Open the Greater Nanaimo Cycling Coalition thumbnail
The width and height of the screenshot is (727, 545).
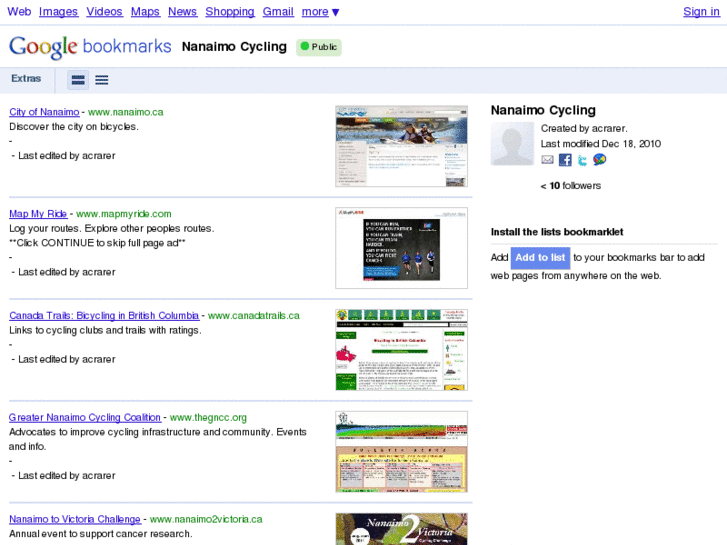[402, 451]
